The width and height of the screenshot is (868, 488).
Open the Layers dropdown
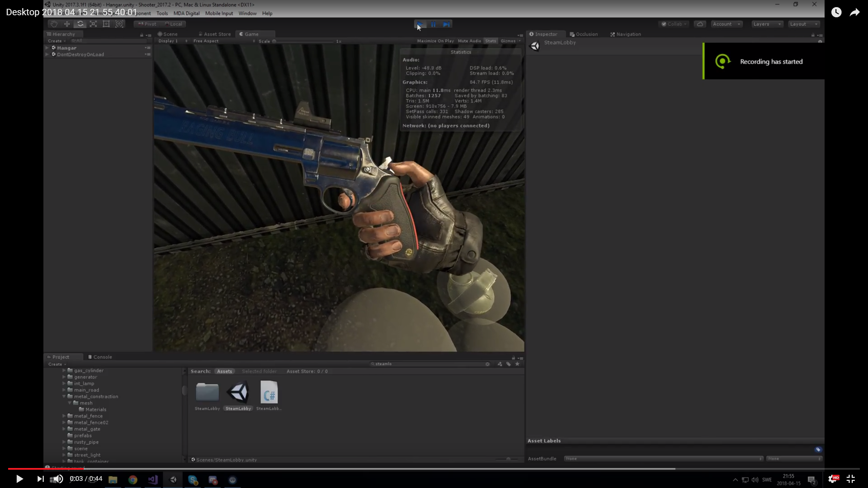pyautogui.click(x=767, y=24)
